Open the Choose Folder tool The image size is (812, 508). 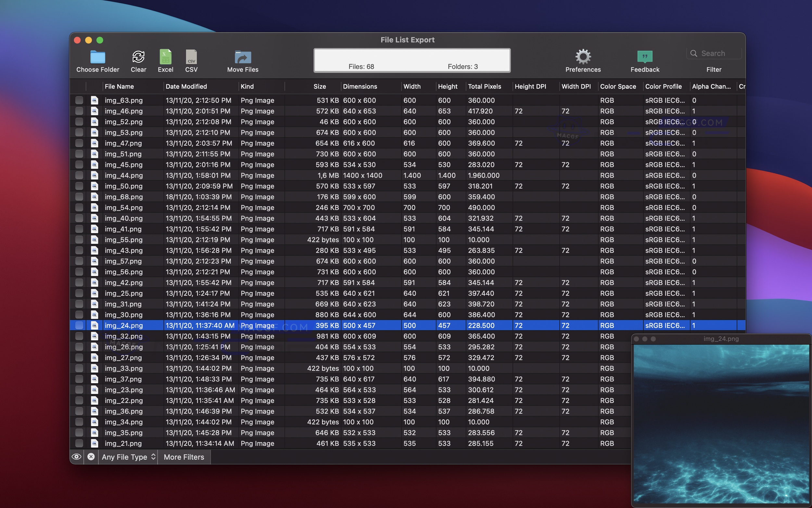pyautogui.click(x=97, y=60)
